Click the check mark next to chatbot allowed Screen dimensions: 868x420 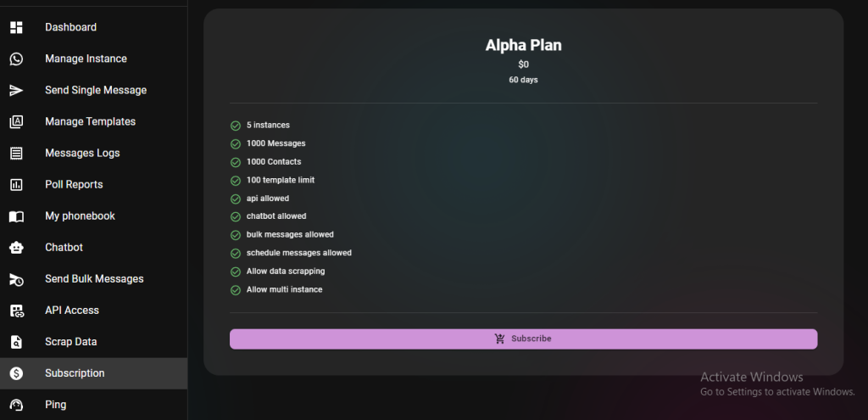[236, 216]
